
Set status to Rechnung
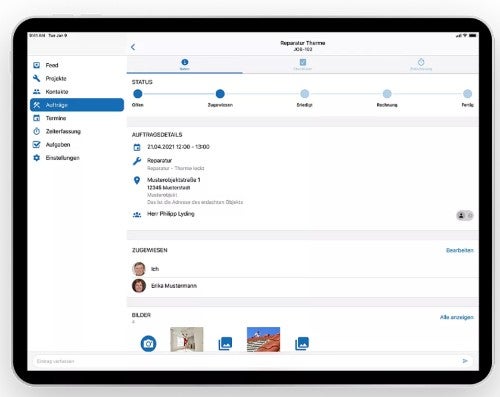(387, 94)
